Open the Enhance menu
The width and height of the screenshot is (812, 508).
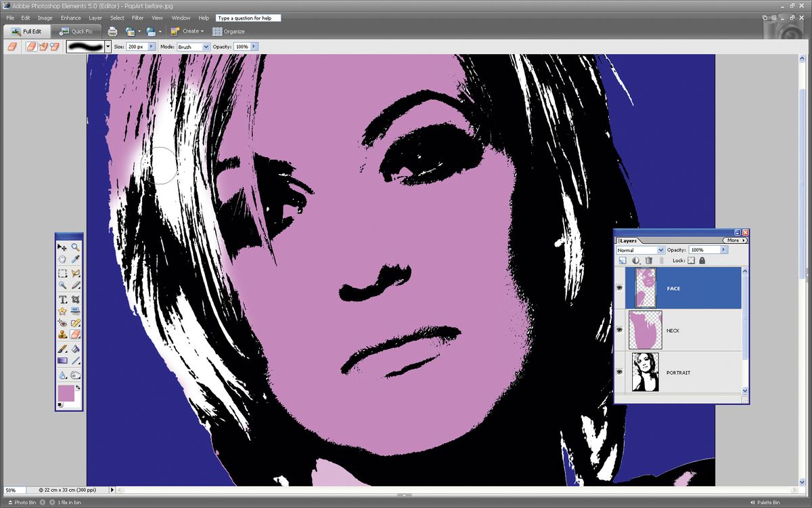pos(70,18)
